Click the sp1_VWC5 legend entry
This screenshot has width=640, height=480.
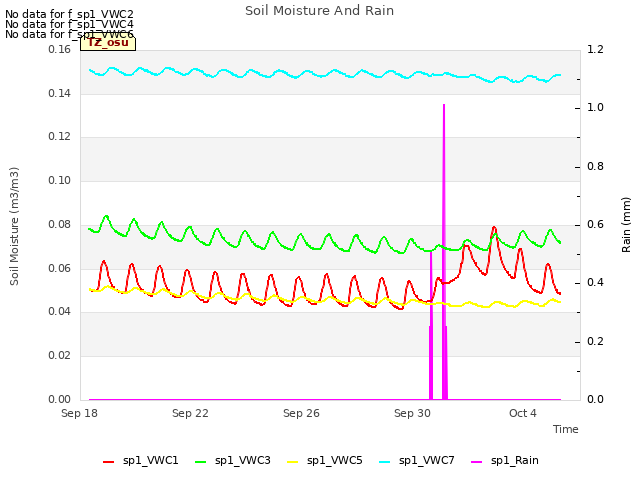click(x=325, y=461)
